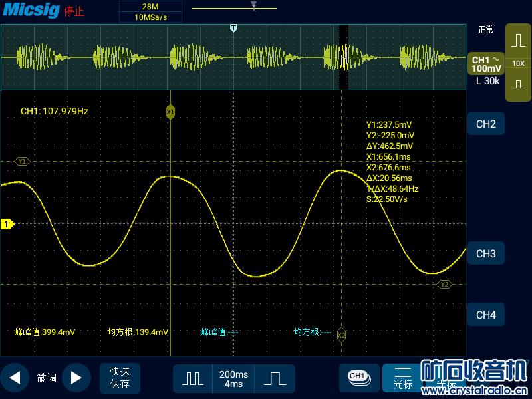Select the X1 cursor marker

[171, 112]
